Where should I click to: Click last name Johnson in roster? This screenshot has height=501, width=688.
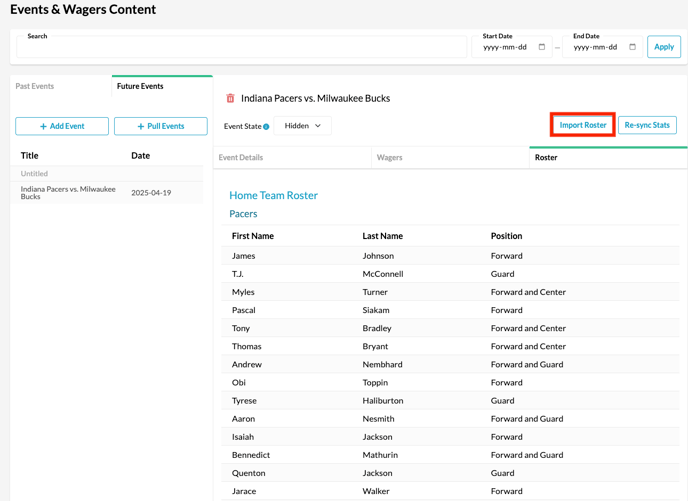coord(378,256)
